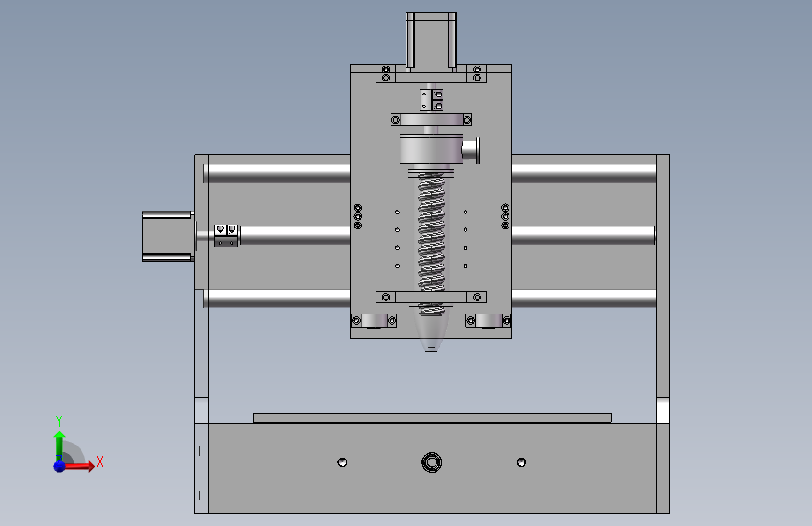
Task: Select the stepper motor atop the Z carriage
Action: click(431, 40)
